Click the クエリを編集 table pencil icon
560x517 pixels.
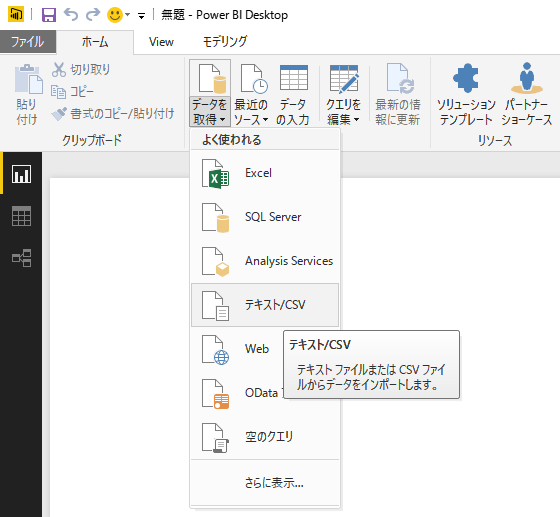(344, 78)
